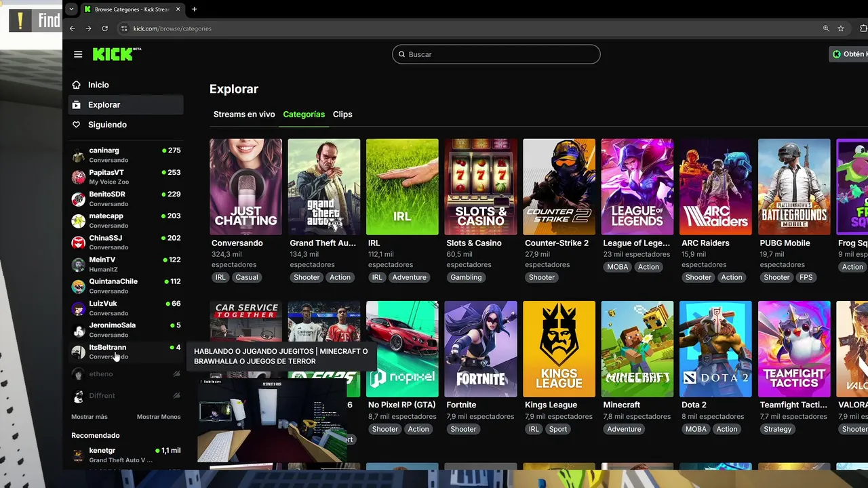Open the Teamfight Tactics category cover
The width and height of the screenshot is (868, 488).
point(794,349)
